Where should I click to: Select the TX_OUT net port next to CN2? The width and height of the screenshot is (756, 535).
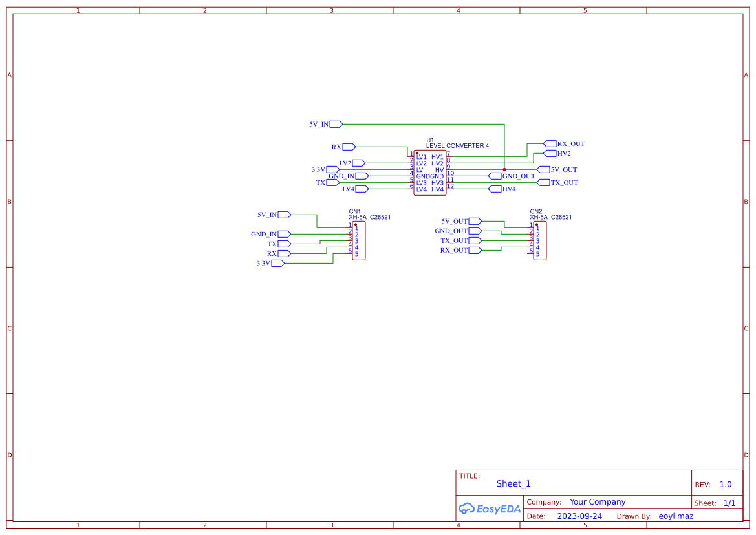(x=475, y=241)
